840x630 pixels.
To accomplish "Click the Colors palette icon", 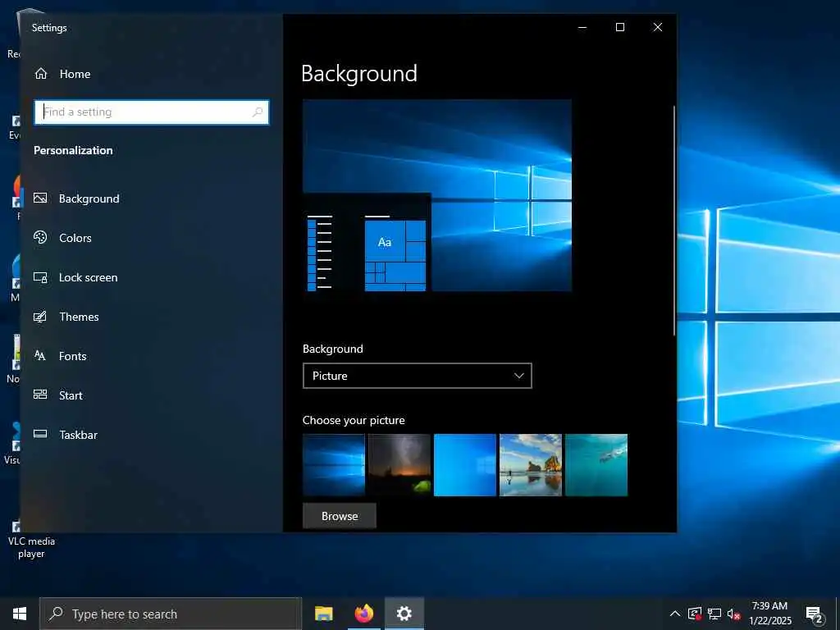I will pyautogui.click(x=40, y=237).
